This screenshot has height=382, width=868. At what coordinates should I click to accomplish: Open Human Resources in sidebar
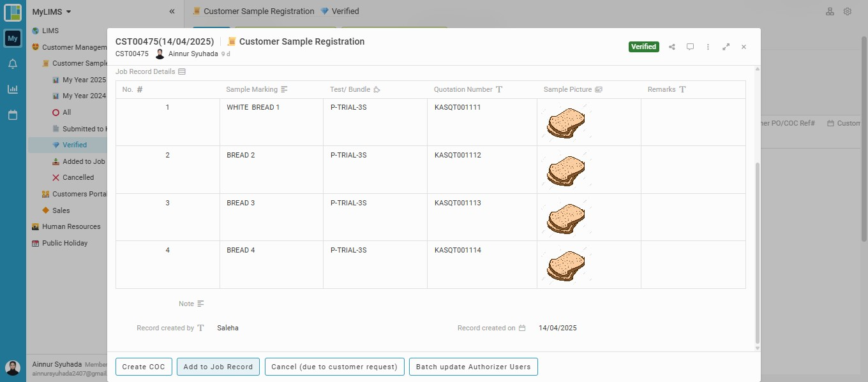(66, 226)
